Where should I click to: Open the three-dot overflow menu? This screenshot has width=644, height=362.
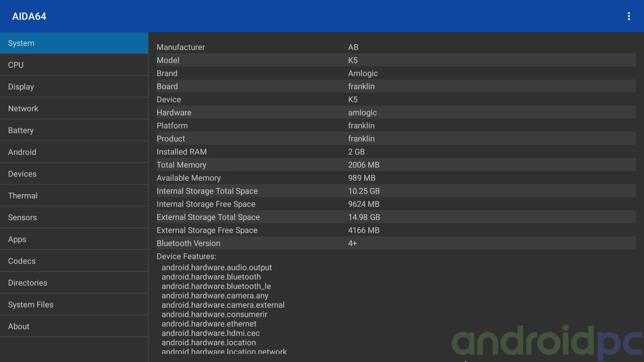coord(628,16)
